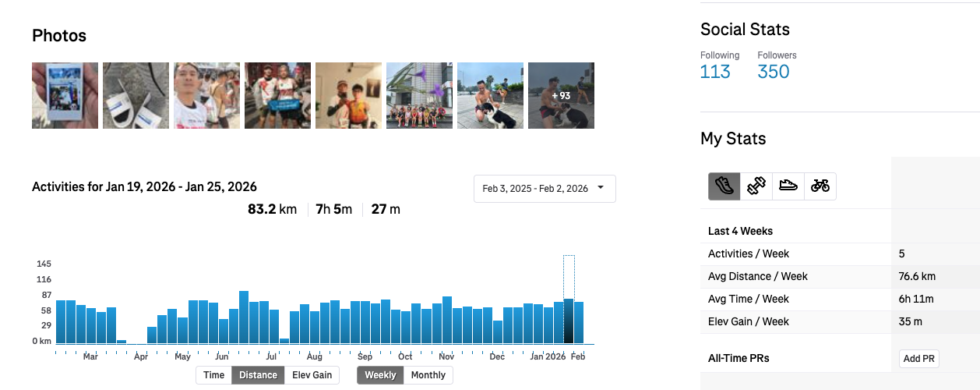
Task: Open the first photo thumbnail
Action: pos(65,96)
